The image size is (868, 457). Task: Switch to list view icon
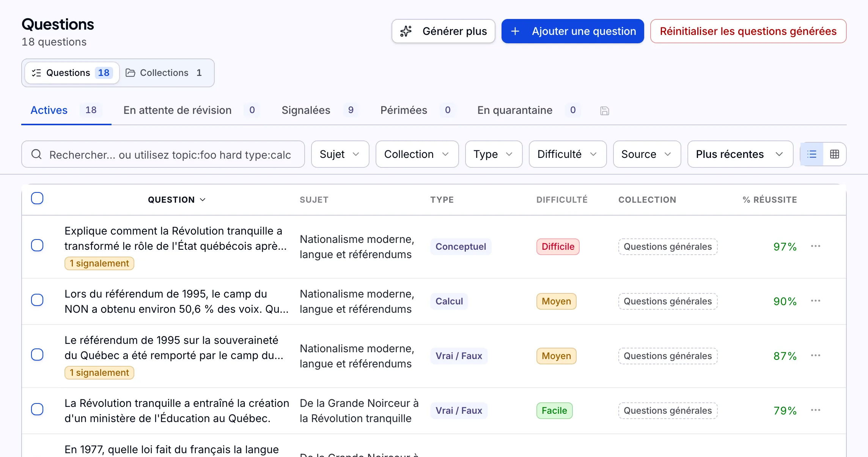[812, 154]
